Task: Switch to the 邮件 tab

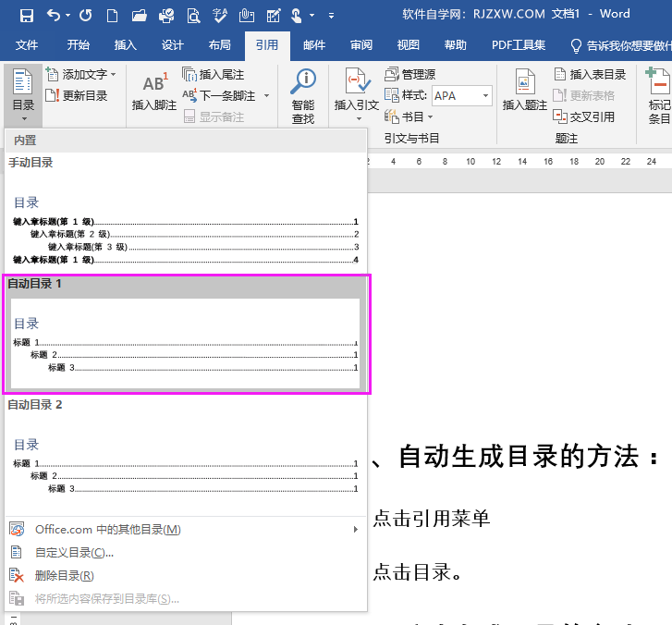Action: [314, 45]
